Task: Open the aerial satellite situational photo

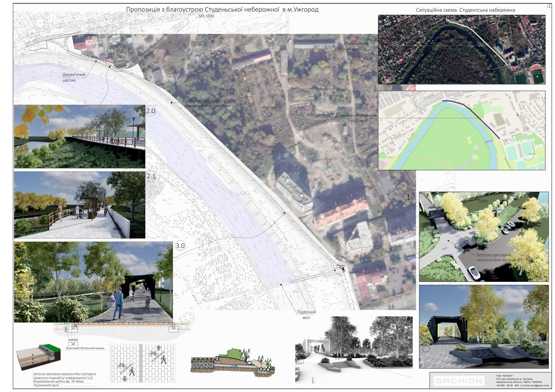Action: 462,49
